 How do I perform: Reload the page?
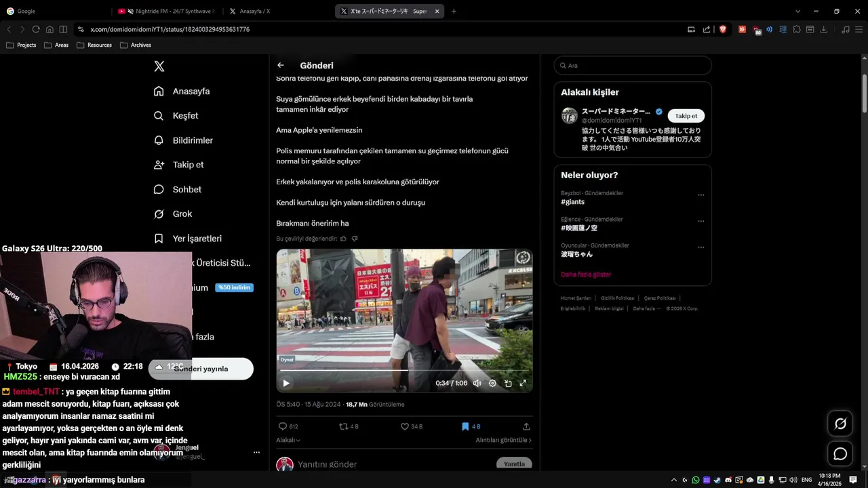coord(36,29)
